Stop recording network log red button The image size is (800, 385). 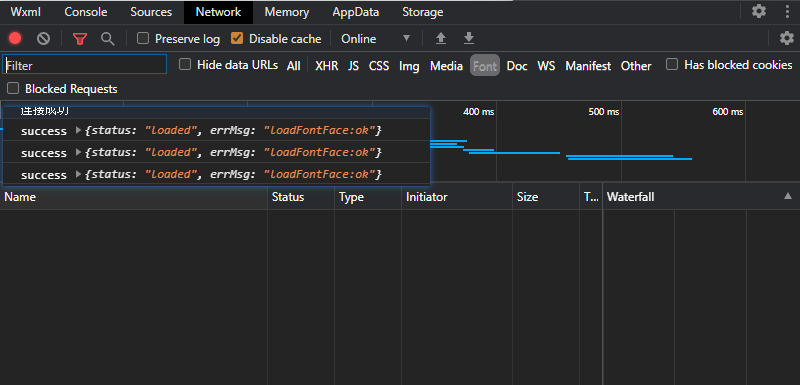(15, 38)
